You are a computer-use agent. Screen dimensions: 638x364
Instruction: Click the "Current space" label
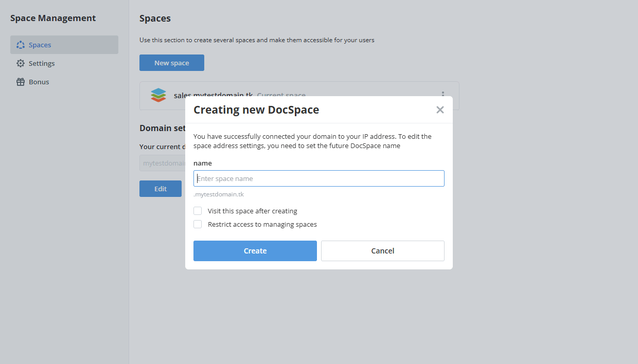[x=281, y=95]
